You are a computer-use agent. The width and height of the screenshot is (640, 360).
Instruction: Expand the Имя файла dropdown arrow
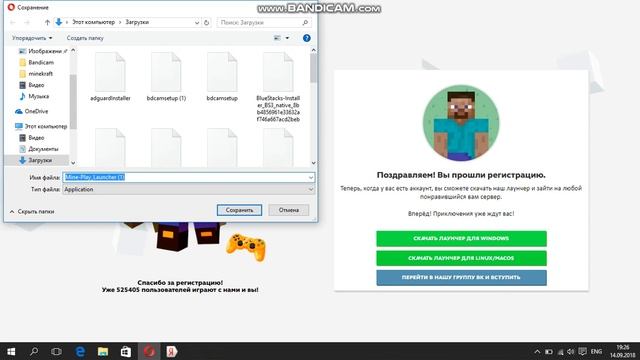311,178
